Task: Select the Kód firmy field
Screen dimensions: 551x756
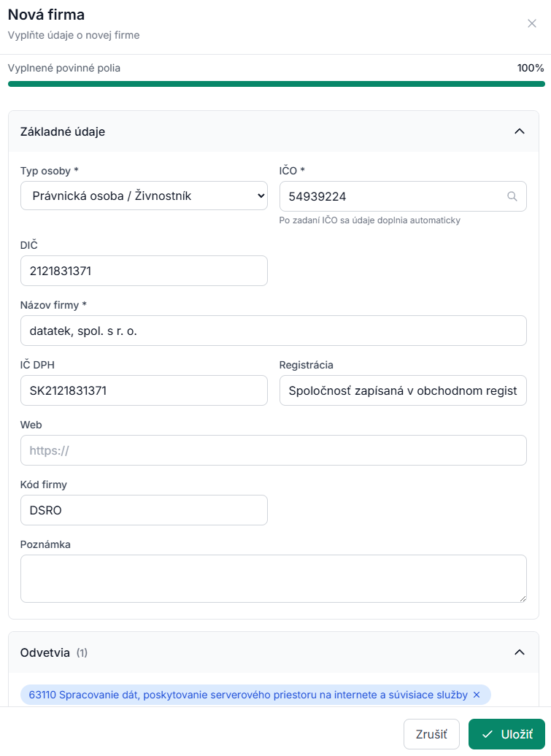Action: pos(144,510)
